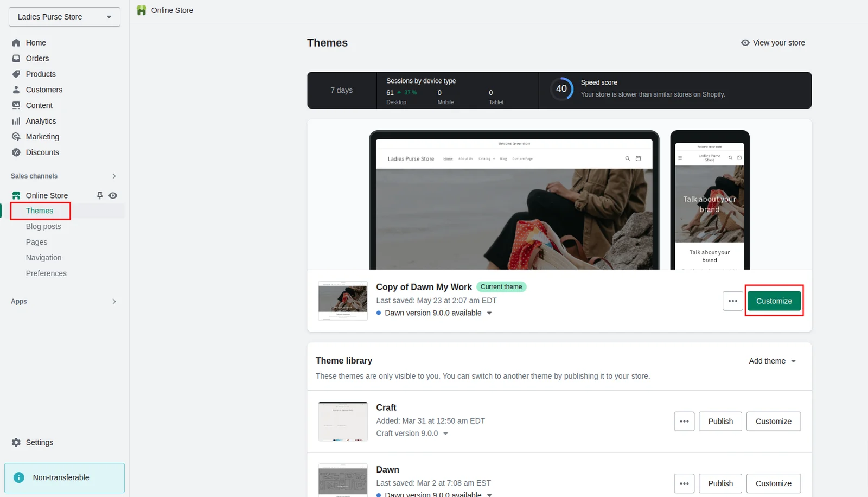Click the Products tag icon

(16, 74)
